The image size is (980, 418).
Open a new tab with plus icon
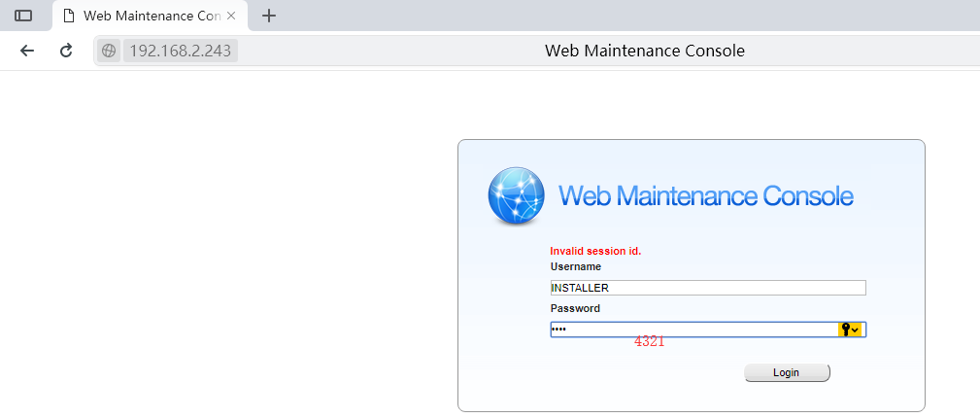point(269,16)
